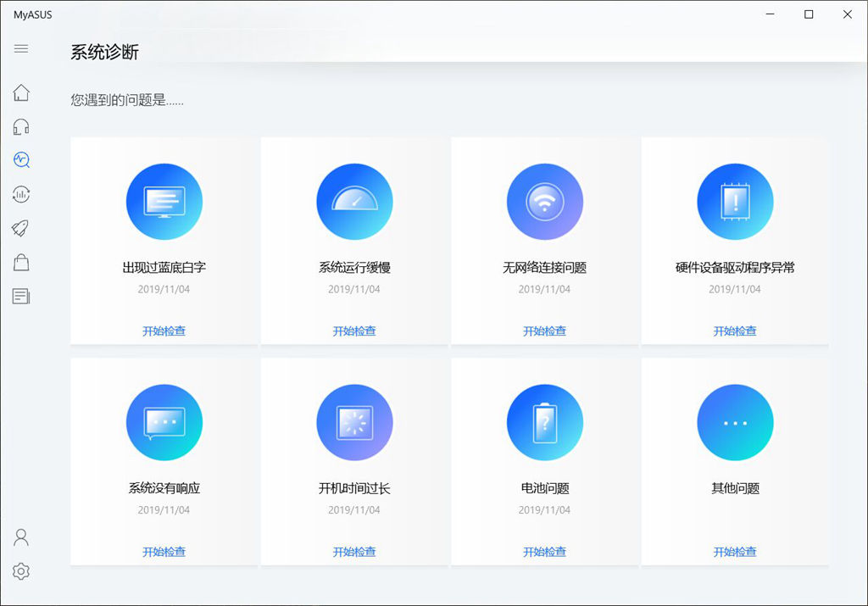Select the 系统运行缓慢 card title
This screenshot has width=868, height=606.
354,268
